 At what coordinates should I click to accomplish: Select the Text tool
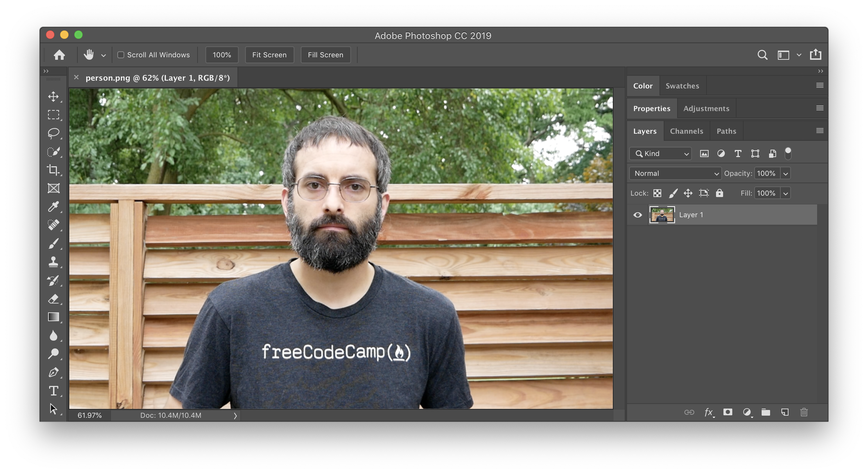[x=54, y=391]
